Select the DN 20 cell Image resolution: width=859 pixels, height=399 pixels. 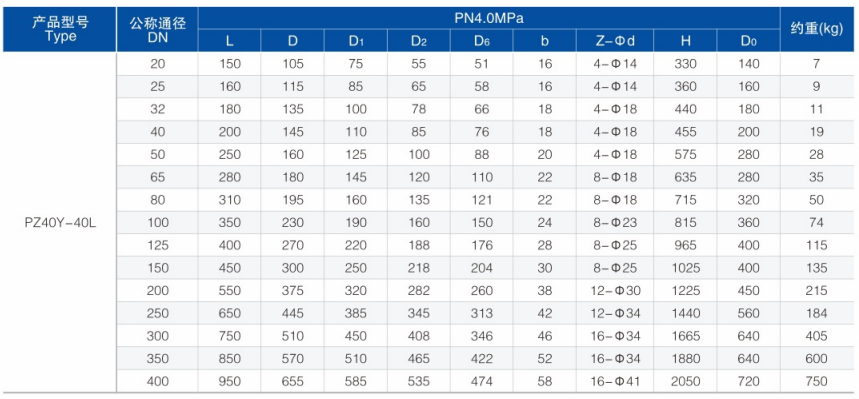(x=157, y=64)
